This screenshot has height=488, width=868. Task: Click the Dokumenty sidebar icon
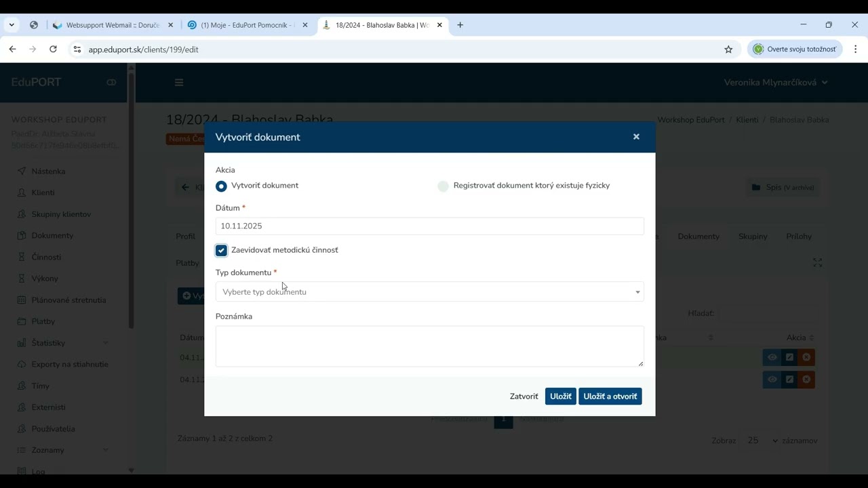pos(22,236)
